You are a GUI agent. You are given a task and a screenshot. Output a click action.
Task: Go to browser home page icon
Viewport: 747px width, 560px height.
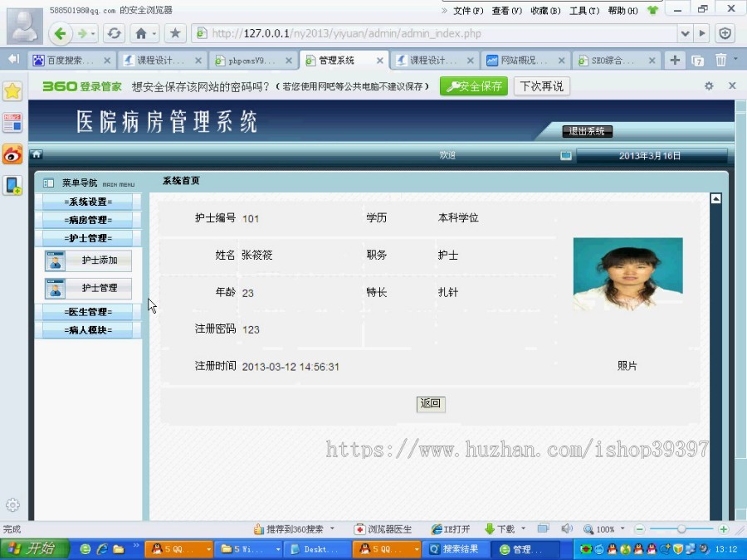click(x=141, y=33)
